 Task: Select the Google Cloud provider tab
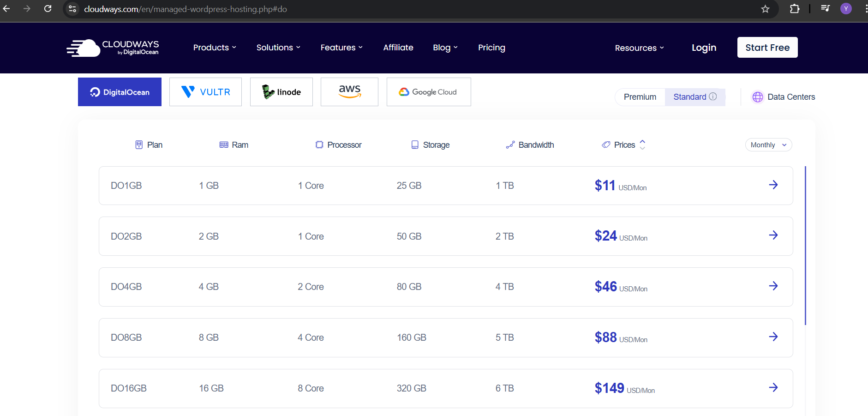(x=429, y=92)
